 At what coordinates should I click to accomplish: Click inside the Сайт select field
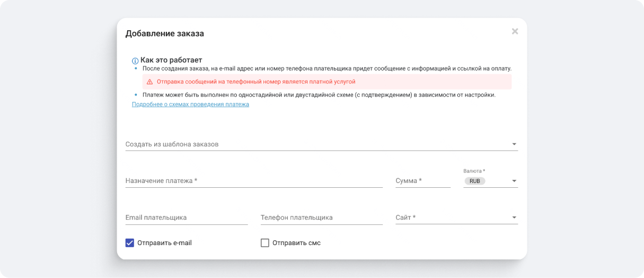click(x=451, y=218)
